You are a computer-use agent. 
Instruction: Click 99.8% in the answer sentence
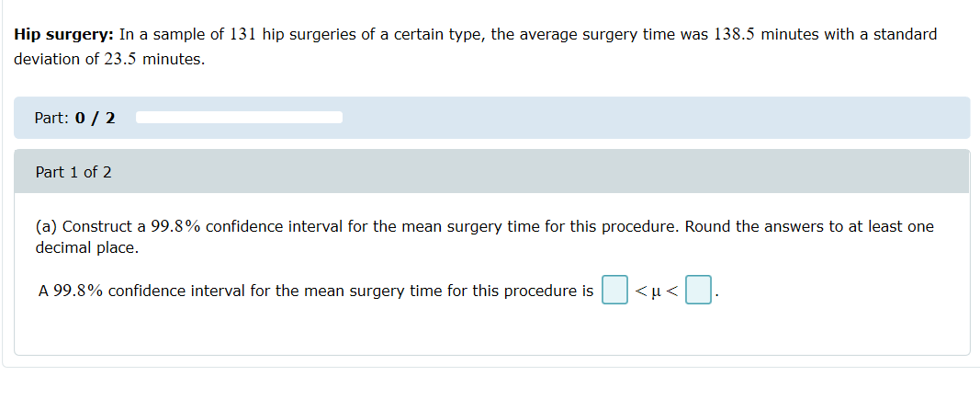(78, 291)
